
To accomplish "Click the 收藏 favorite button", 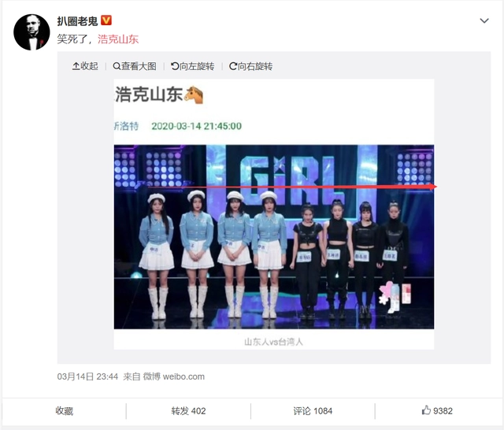I will [65, 411].
